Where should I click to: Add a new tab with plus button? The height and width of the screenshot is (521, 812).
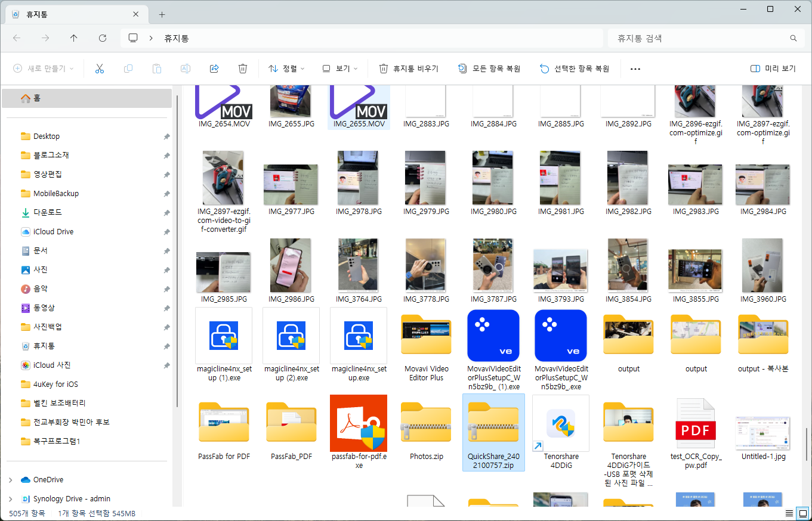click(162, 14)
